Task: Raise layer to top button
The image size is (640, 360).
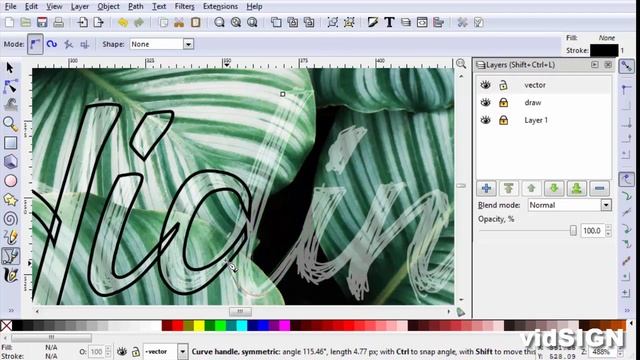Action: coord(509,188)
